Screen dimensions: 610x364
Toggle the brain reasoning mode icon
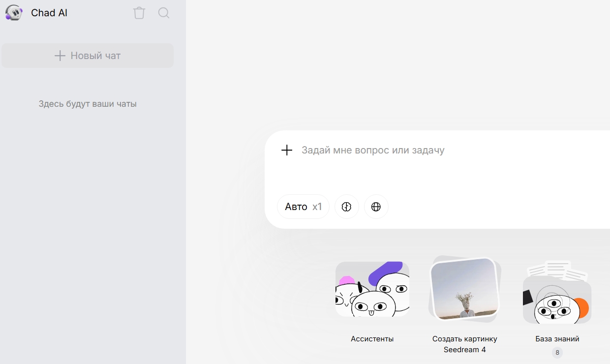pos(347,207)
